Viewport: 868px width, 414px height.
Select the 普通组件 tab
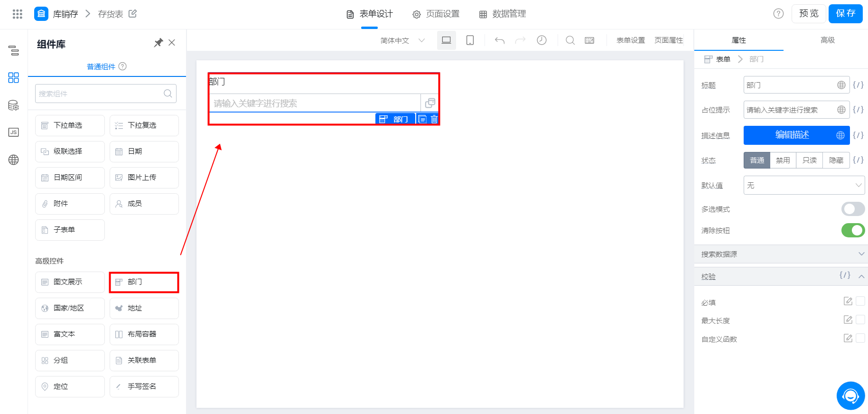101,66
